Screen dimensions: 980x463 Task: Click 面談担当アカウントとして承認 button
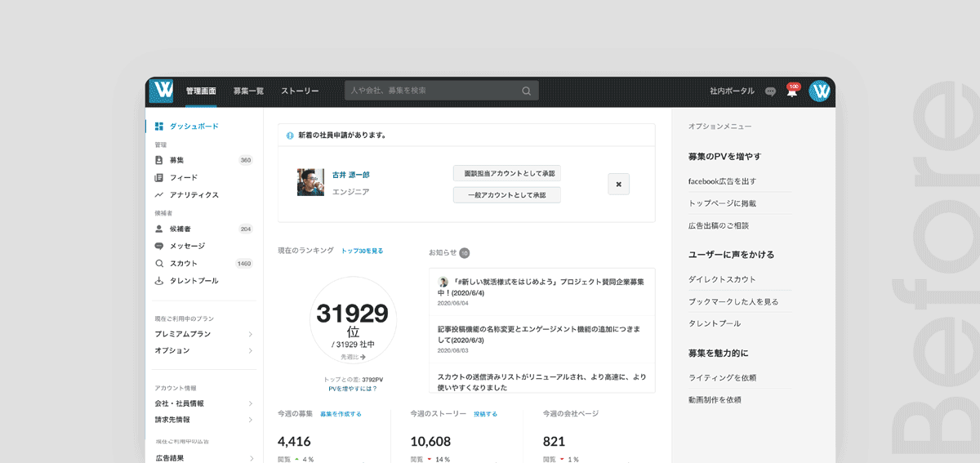point(506,173)
